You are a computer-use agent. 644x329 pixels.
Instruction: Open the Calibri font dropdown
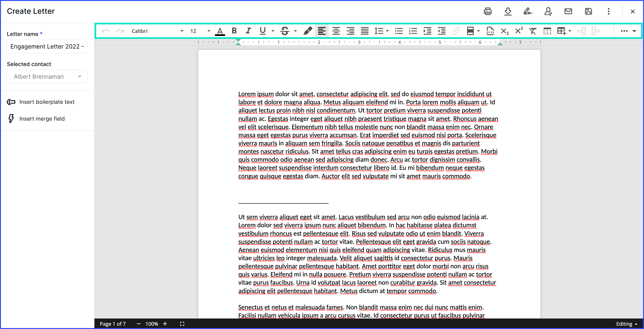pyautogui.click(x=181, y=31)
